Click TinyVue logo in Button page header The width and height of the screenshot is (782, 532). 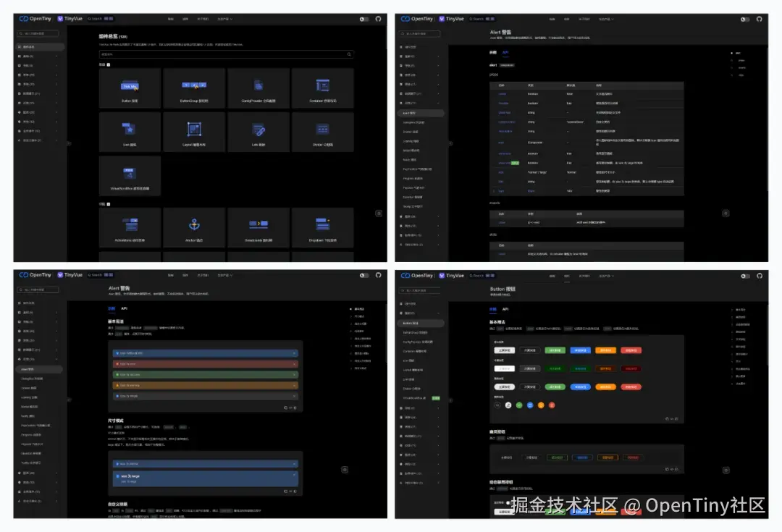(x=451, y=276)
